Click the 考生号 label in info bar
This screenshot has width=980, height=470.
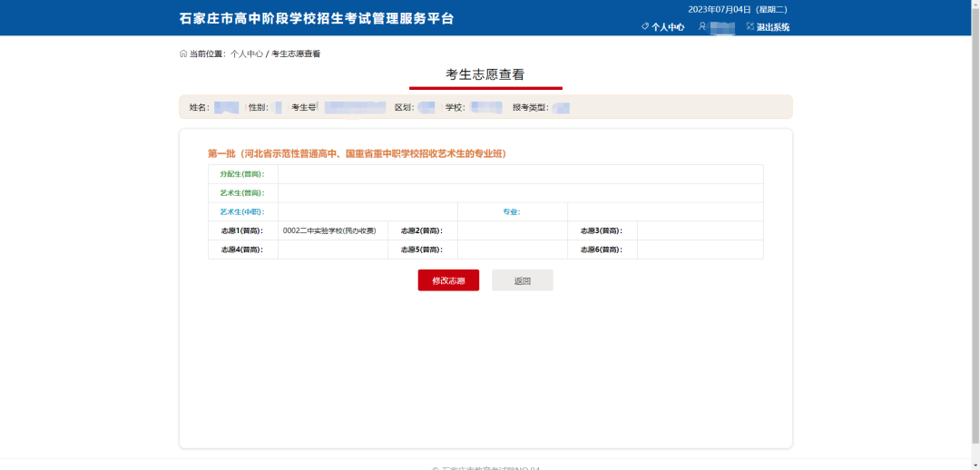[x=305, y=107]
